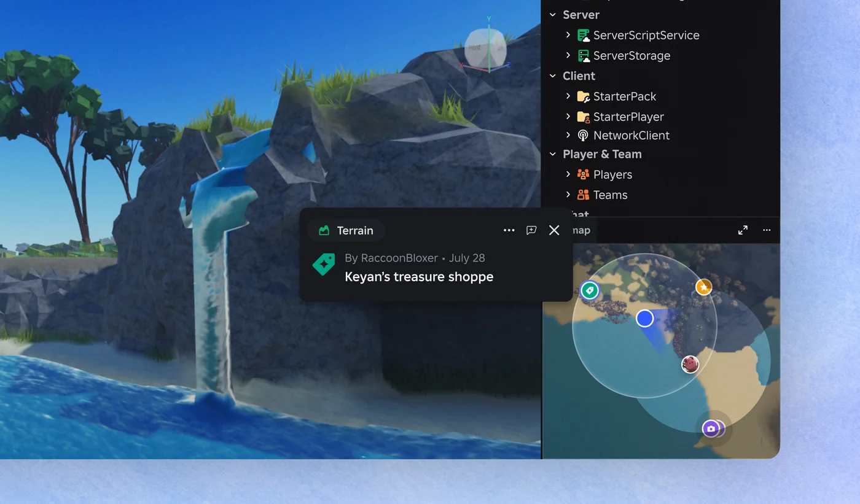This screenshot has height=504, width=860.
Task: Click the StarterPlayer folder icon
Action: pos(584,117)
